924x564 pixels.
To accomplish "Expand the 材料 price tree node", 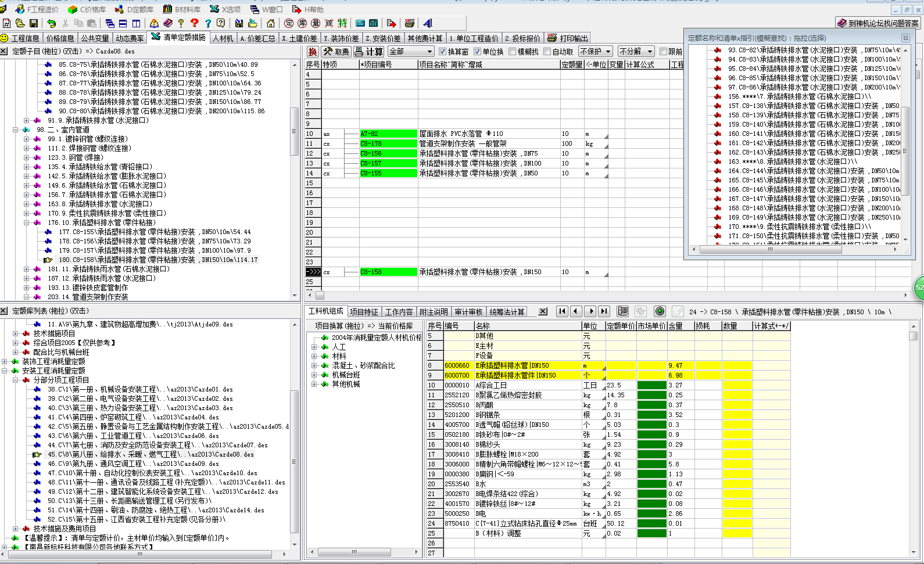I will pyautogui.click(x=314, y=356).
